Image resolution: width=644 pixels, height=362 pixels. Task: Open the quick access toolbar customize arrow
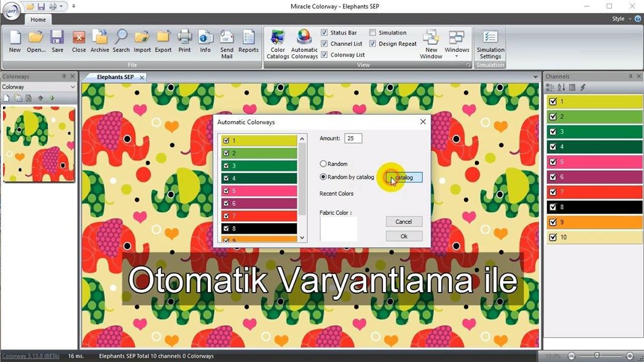coord(74,6)
